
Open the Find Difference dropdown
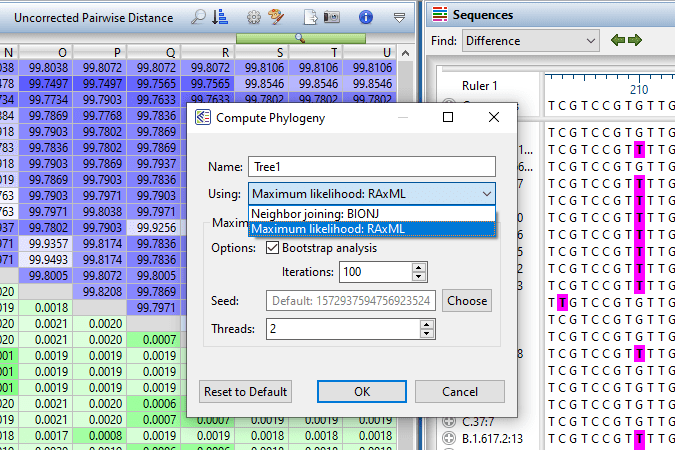[531, 41]
